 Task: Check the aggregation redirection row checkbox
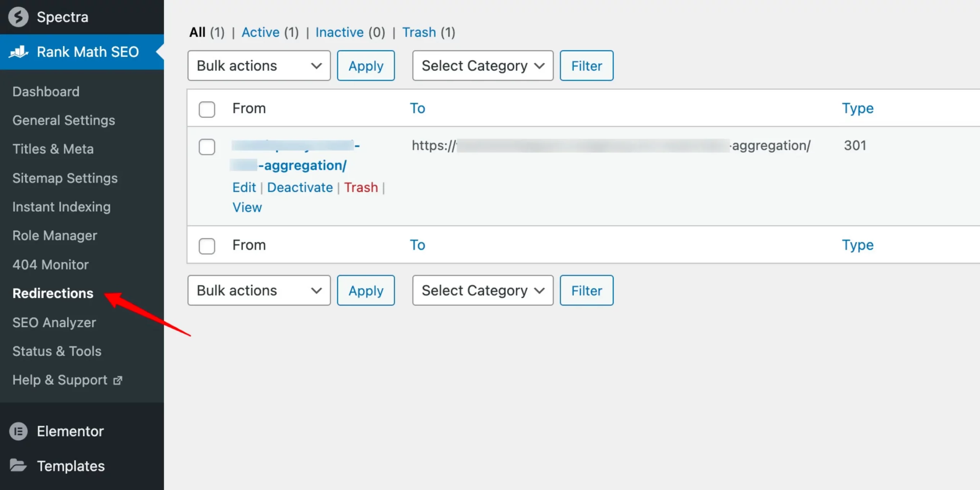(x=207, y=147)
